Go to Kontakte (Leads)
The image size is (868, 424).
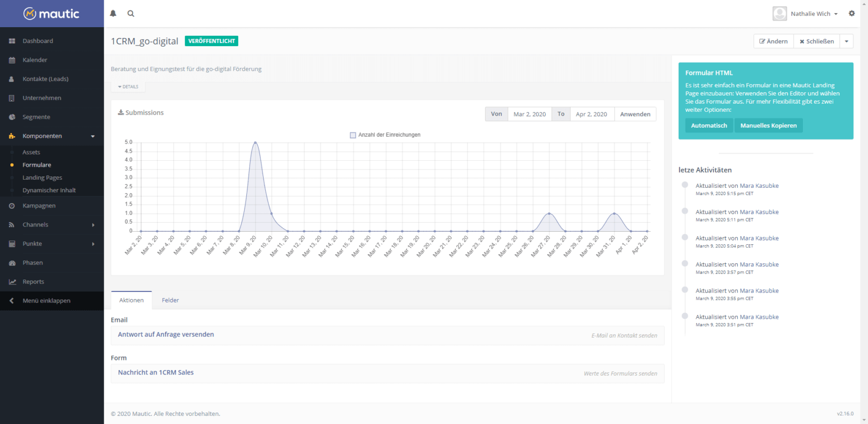coord(46,79)
